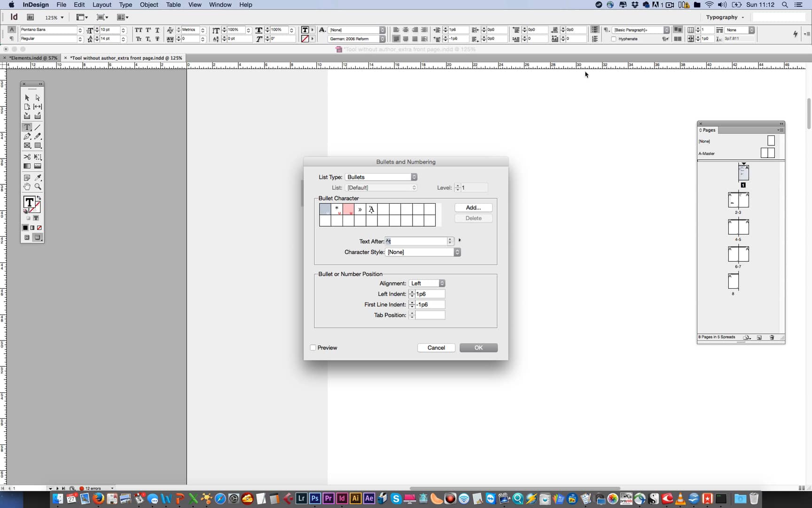Click the black Fill swatch in toolbox
This screenshot has width=812, height=508.
click(25, 227)
